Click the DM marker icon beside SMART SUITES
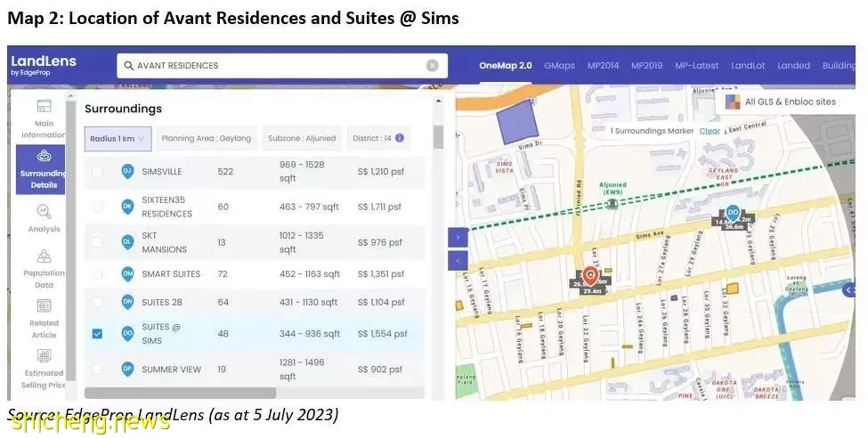868x439 pixels. click(127, 274)
